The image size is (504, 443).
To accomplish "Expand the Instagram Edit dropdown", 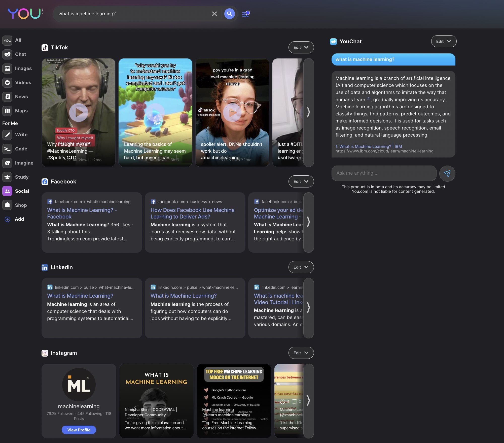I will pyautogui.click(x=301, y=353).
